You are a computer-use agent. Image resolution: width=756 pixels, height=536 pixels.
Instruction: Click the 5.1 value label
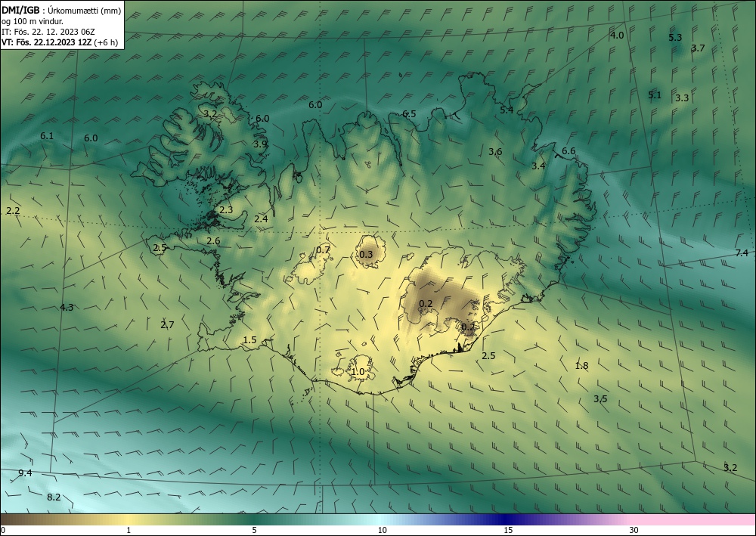tap(654, 95)
